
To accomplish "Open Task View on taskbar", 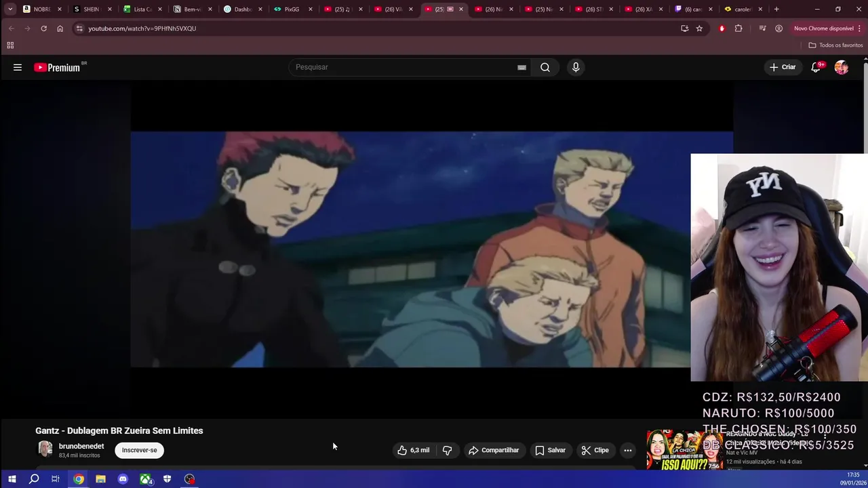I will (56, 479).
